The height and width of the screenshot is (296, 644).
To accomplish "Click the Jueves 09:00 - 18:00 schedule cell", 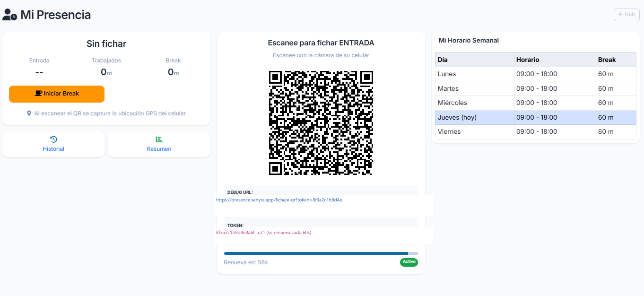I will tap(555, 117).
